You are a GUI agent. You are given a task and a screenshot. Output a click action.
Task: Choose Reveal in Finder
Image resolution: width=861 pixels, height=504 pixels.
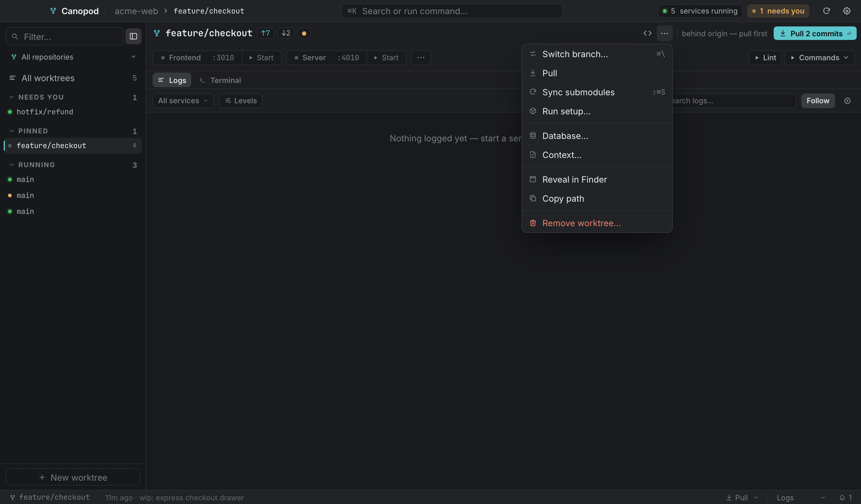pyautogui.click(x=597, y=179)
